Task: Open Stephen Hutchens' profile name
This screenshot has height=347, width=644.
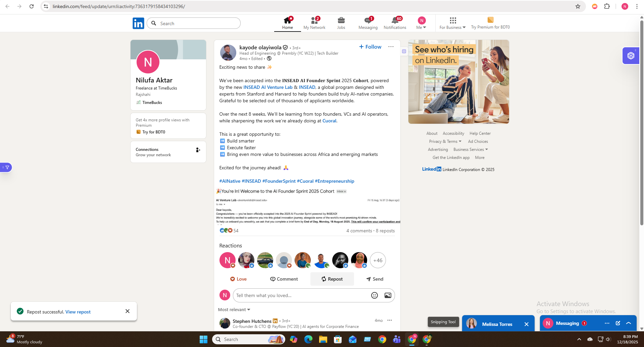Action: 252,321
